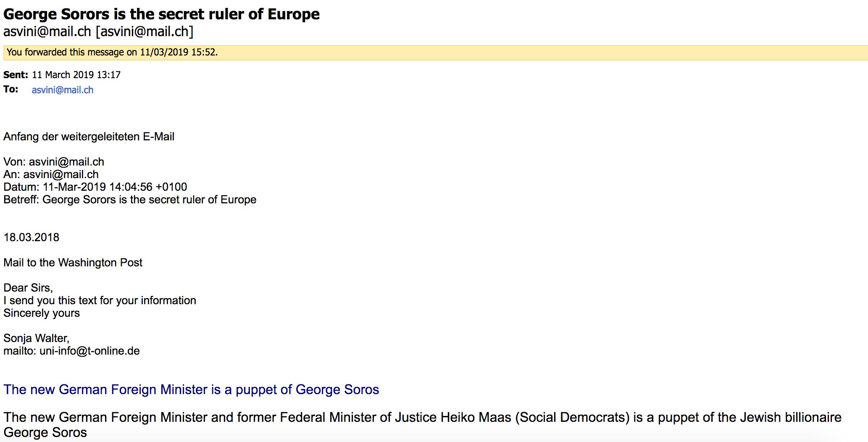Image resolution: width=868 pixels, height=442 pixels.
Task: Click the yellow forwarded message info bar
Action: click(435, 53)
